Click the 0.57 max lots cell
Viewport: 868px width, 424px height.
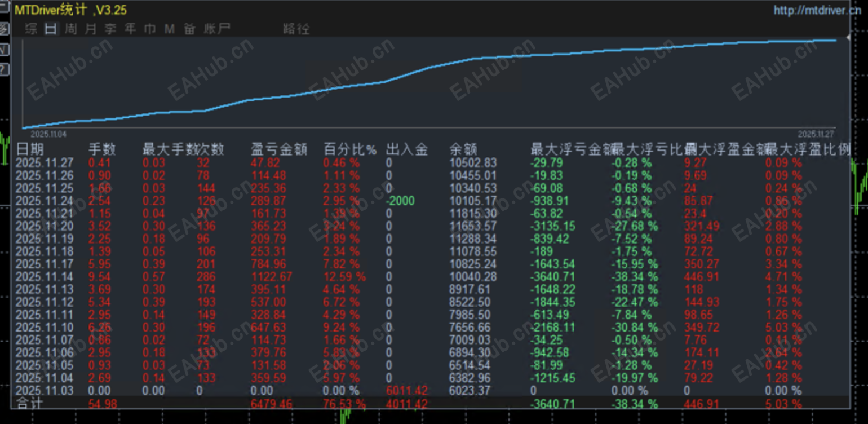[154, 277]
